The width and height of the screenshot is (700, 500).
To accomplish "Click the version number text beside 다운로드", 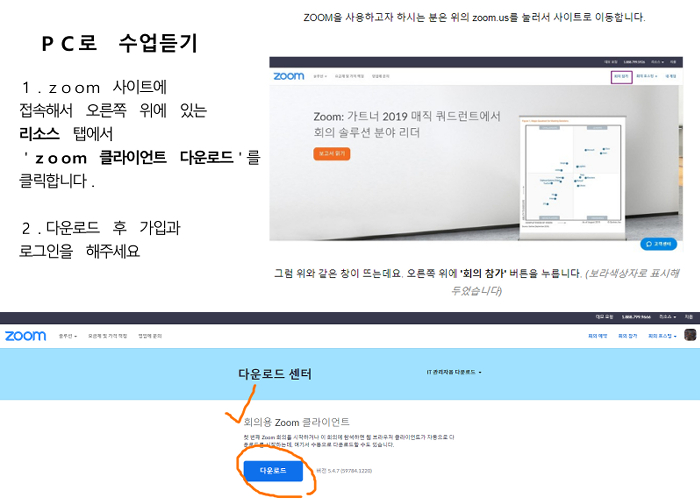I will coord(344,471).
